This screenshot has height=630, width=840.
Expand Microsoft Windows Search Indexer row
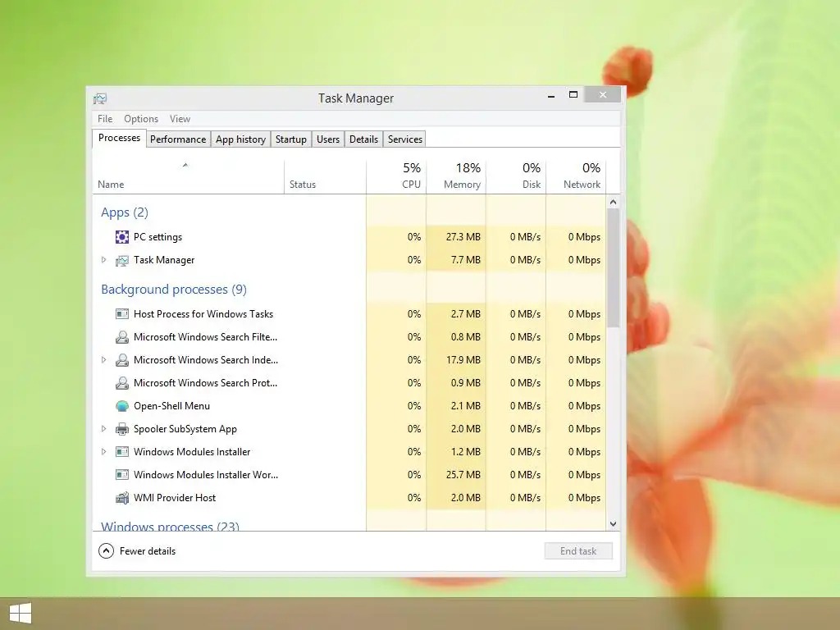tap(103, 360)
